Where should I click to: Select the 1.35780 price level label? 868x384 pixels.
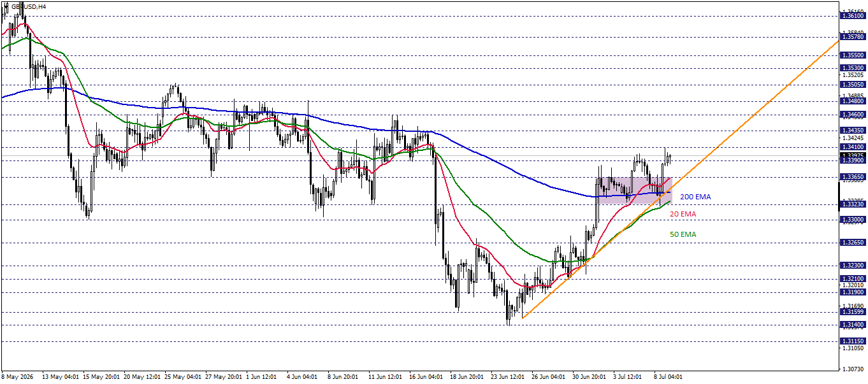(x=853, y=37)
